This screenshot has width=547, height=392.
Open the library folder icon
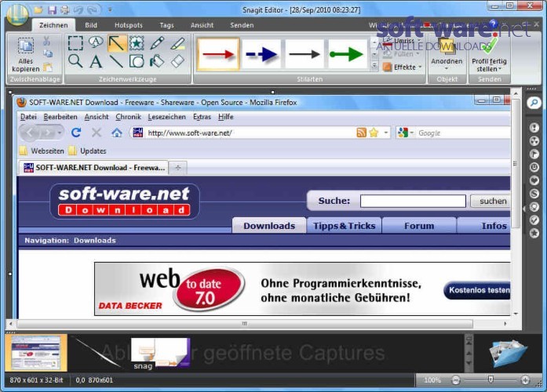click(508, 354)
